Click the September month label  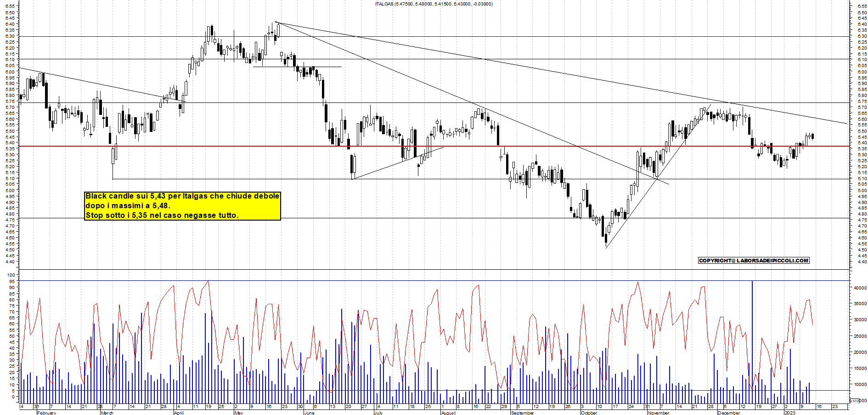click(x=523, y=413)
